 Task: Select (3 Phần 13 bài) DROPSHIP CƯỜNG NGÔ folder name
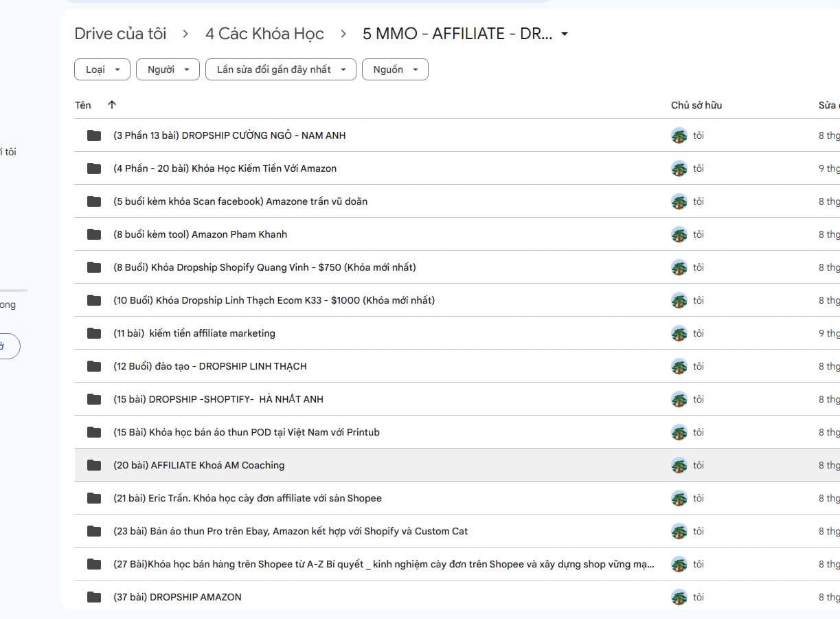click(x=229, y=135)
